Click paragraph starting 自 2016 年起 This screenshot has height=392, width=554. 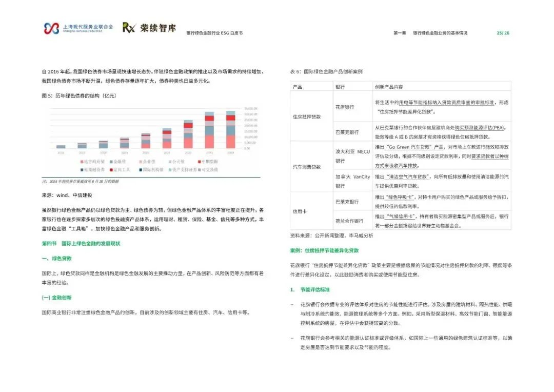[153, 76]
